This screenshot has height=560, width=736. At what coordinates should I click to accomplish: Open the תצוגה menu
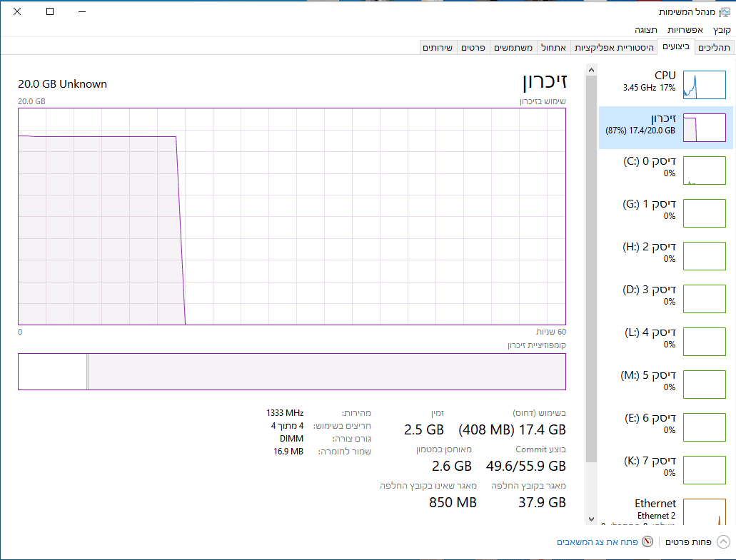(646, 30)
